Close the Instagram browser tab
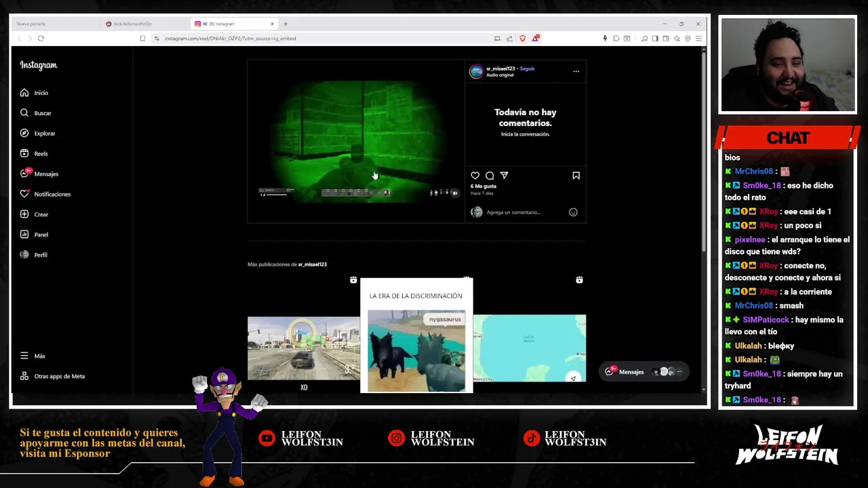 coord(273,24)
